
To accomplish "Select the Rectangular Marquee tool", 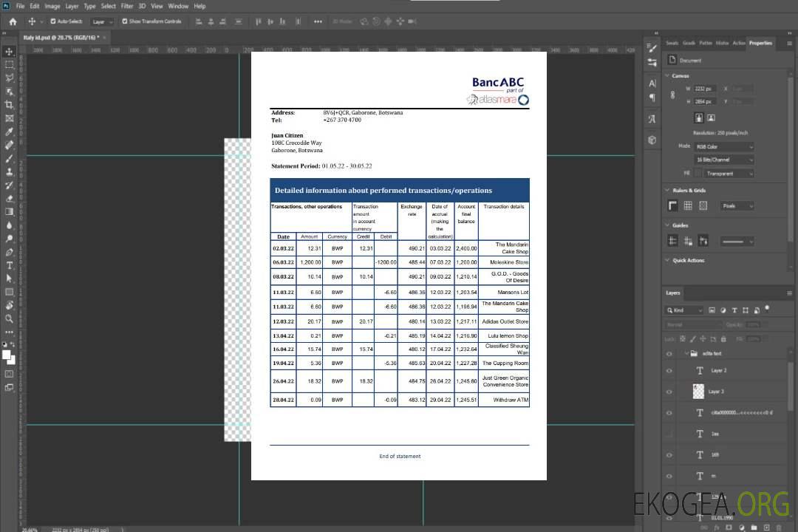I will pos(9,65).
